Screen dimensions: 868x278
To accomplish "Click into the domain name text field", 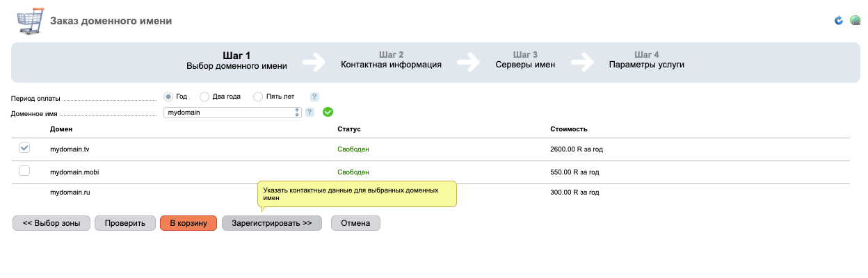I will point(227,112).
